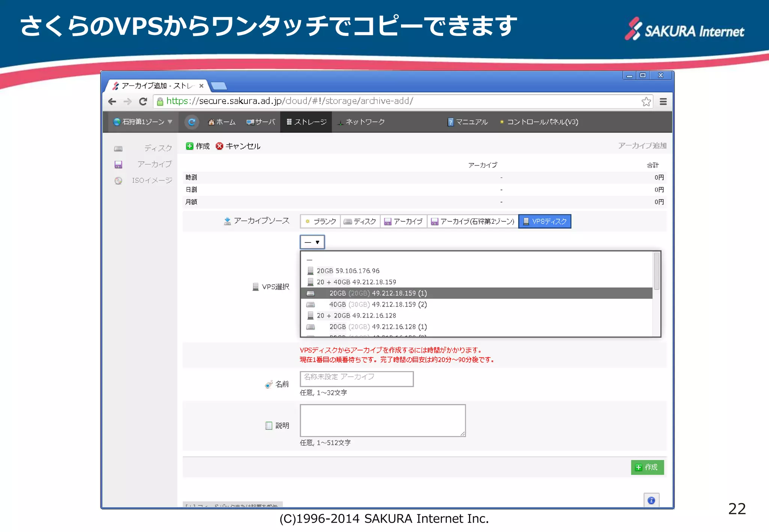This screenshot has height=532, width=769.
Task: Click the ISOイメージ disc sidebar icon
Action: point(118,181)
